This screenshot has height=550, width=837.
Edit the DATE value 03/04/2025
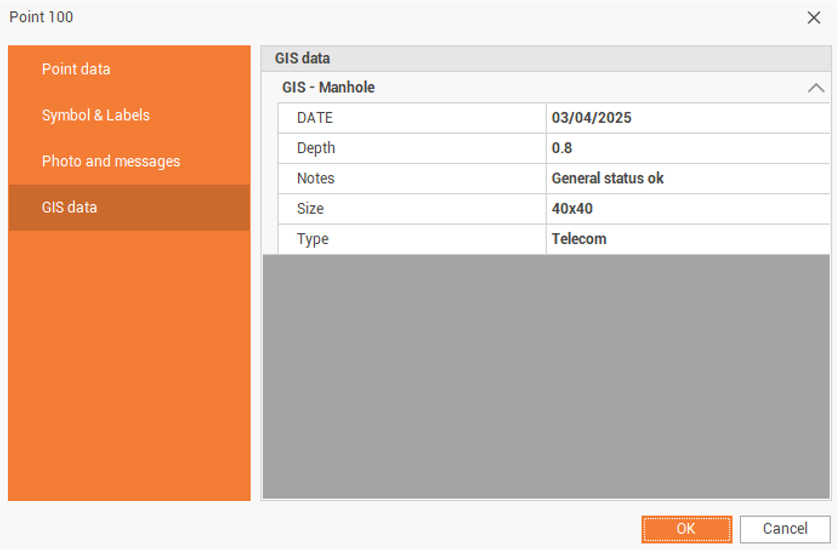coord(686,118)
